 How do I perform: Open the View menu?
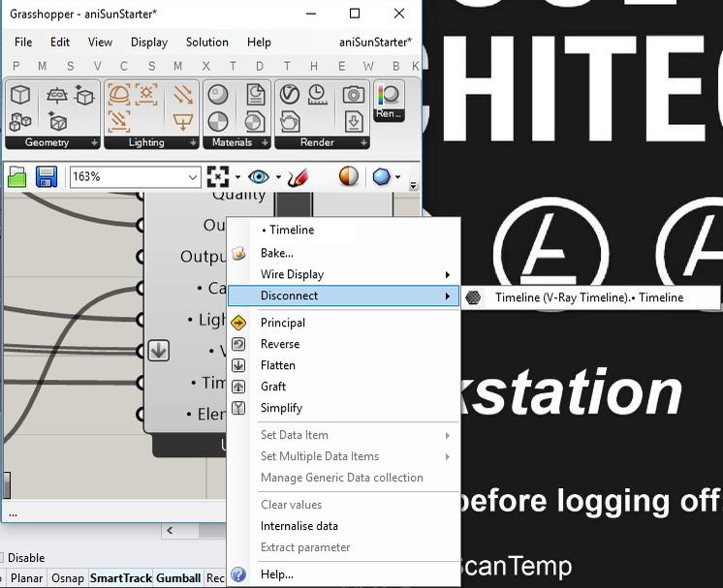100,43
